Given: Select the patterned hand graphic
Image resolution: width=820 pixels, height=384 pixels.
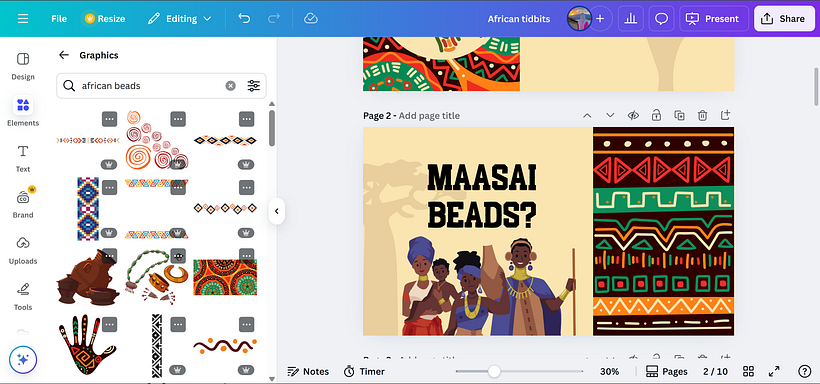Looking at the screenshot, I should (87, 344).
